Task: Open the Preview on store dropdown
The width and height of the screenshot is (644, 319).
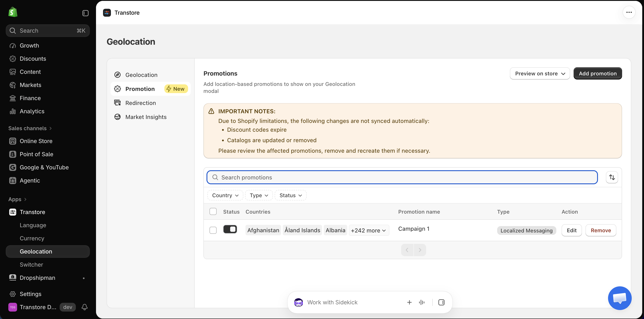Action: (x=540, y=73)
